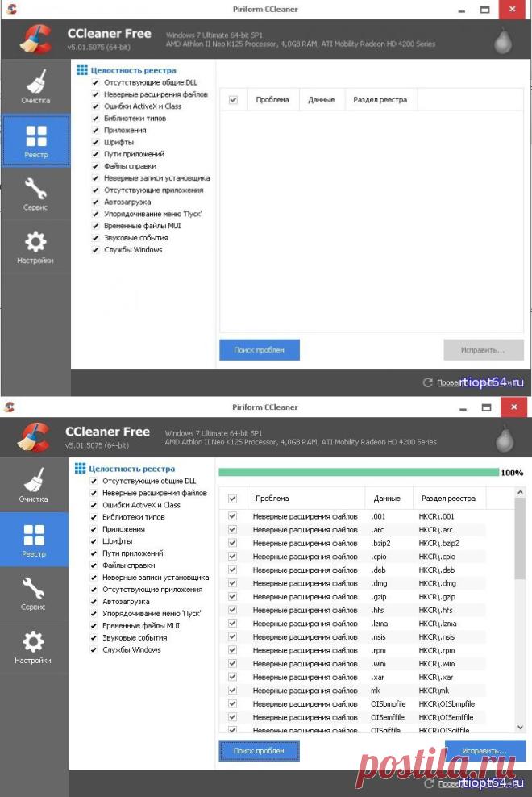Open Очистка broom icon in the empty-results window
The height and width of the screenshot is (797, 532).
(x=35, y=81)
